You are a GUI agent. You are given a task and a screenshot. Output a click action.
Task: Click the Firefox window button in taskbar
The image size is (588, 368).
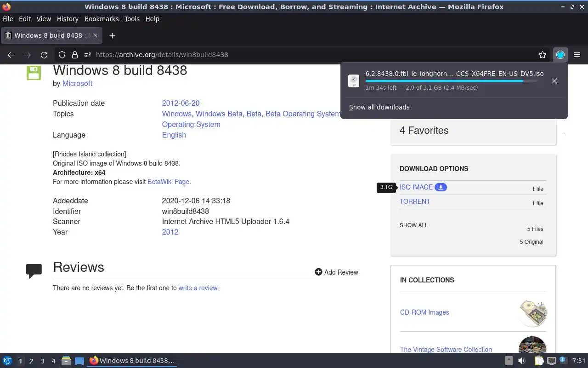pyautogui.click(x=132, y=361)
